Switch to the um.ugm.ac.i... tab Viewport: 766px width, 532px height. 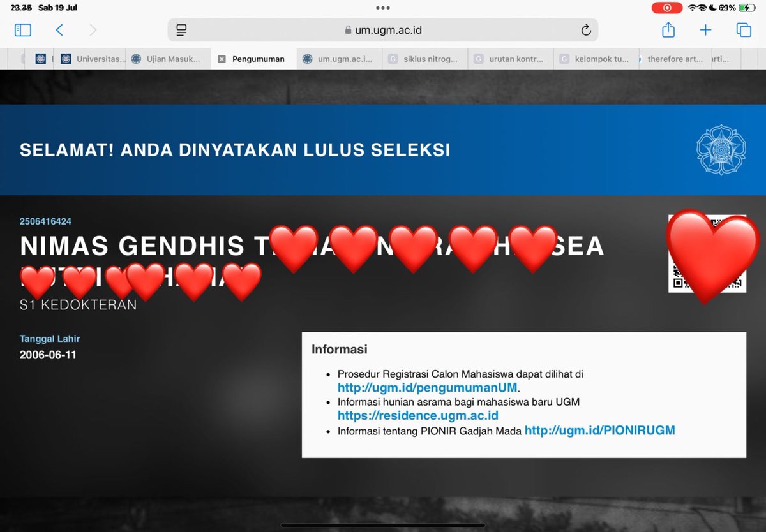(x=339, y=59)
